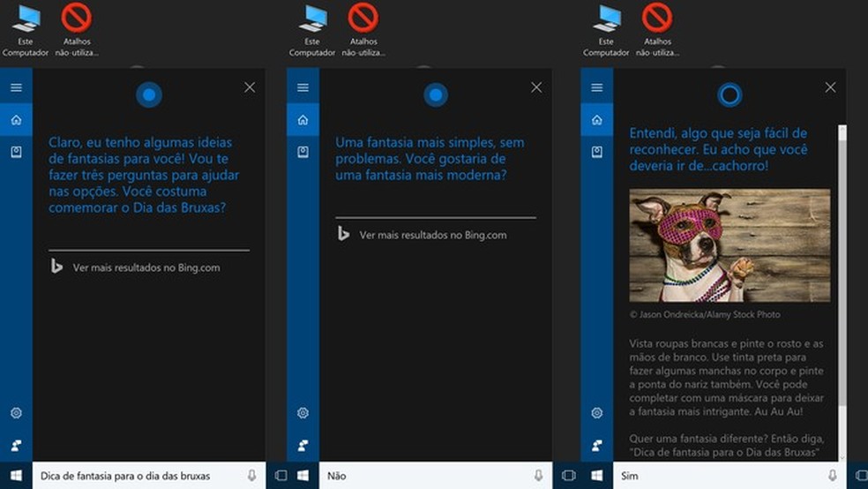Click Bing logo in middle Cortana panel
This screenshot has width=868, height=489.
(343, 234)
